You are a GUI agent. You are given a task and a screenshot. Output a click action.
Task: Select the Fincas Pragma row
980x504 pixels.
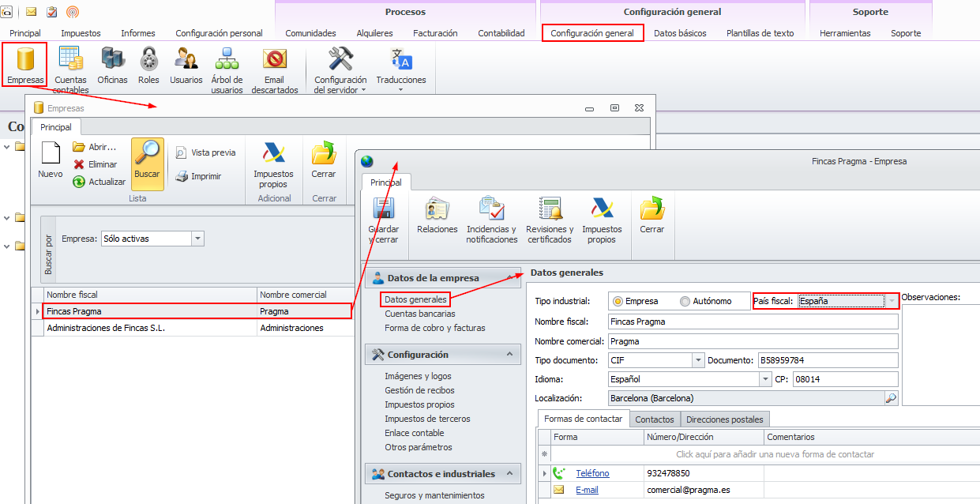pos(197,311)
